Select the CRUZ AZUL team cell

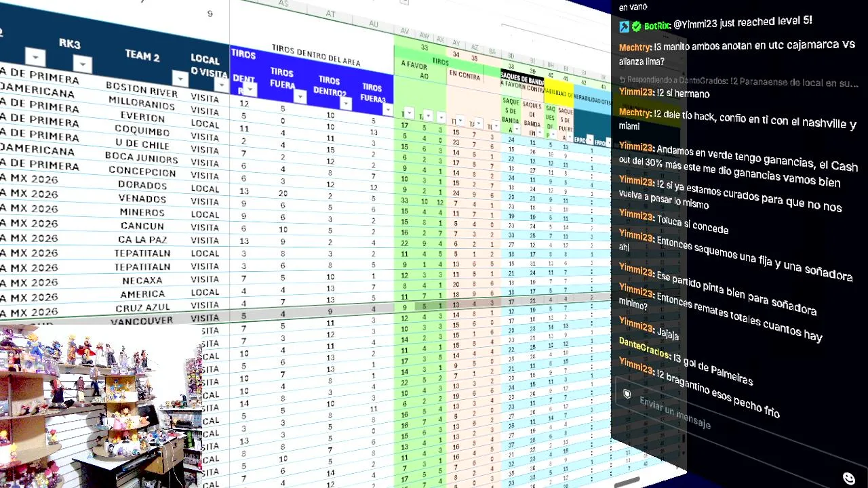coord(142,307)
